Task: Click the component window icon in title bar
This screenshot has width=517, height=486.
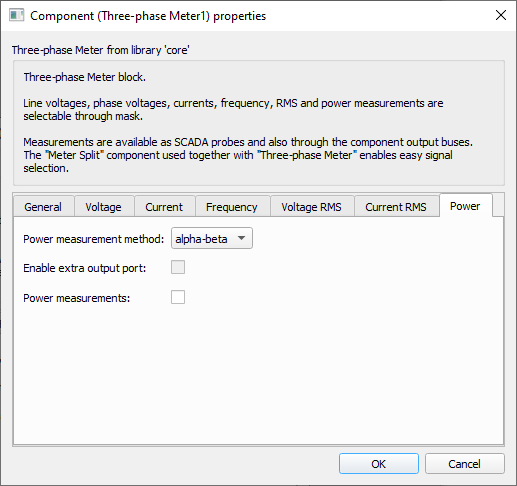Action: pyautogui.click(x=16, y=15)
